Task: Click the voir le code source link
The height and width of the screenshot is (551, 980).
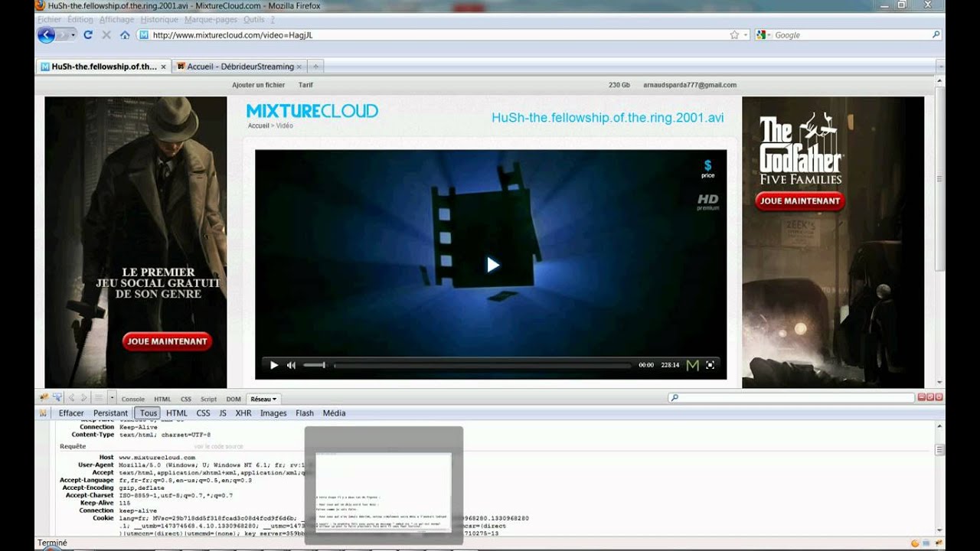Action: [218, 446]
